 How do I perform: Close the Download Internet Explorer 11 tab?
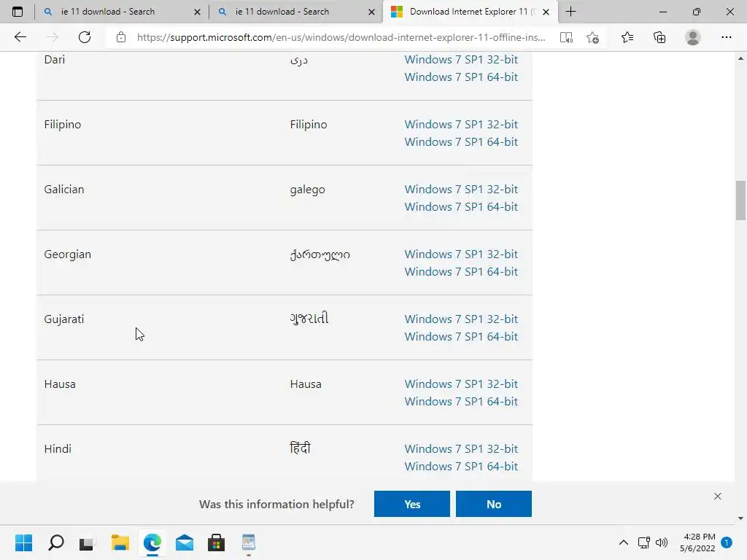point(546,12)
